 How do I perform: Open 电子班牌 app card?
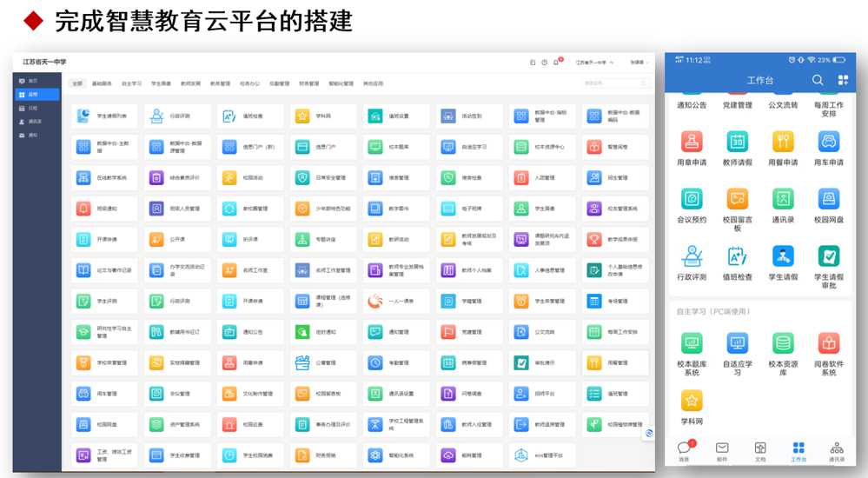(x=469, y=209)
